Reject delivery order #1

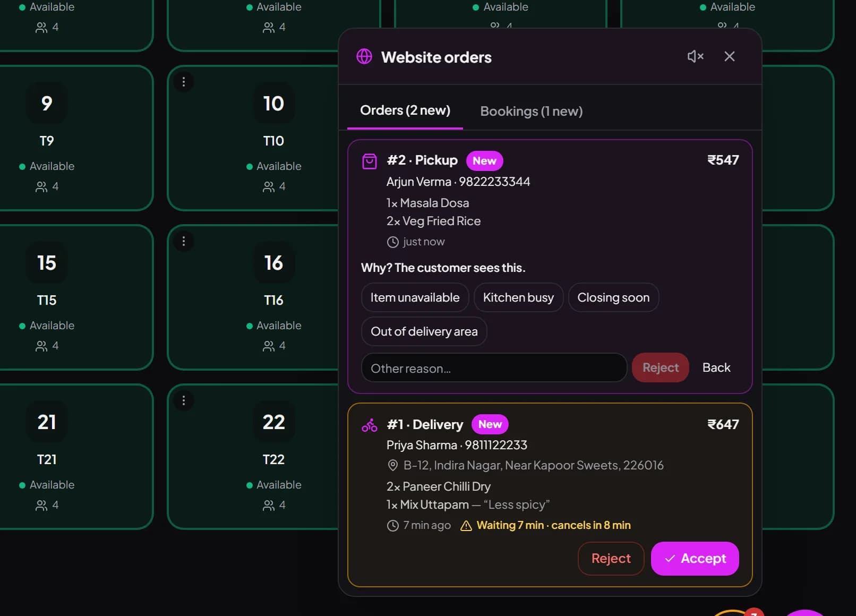pyautogui.click(x=611, y=558)
